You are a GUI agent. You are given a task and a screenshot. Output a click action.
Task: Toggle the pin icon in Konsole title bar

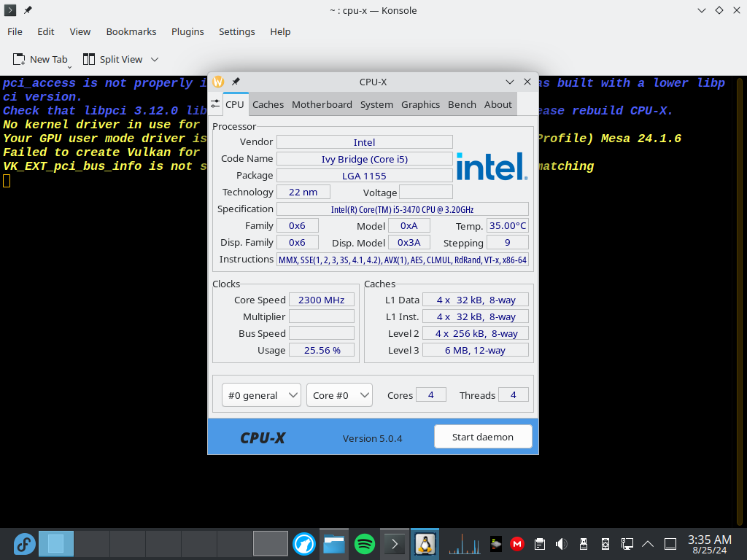click(x=28, y=10)
